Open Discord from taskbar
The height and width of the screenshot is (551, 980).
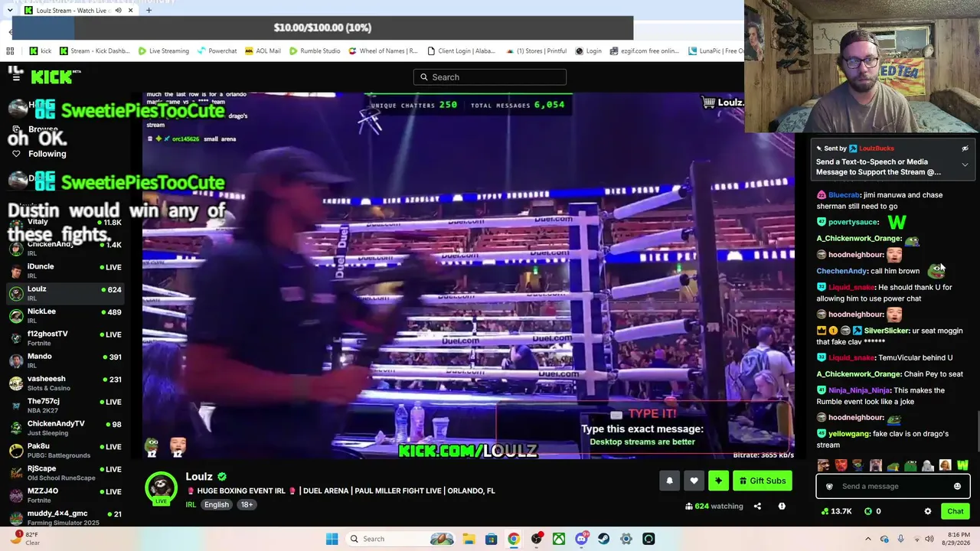click(581, 539)
